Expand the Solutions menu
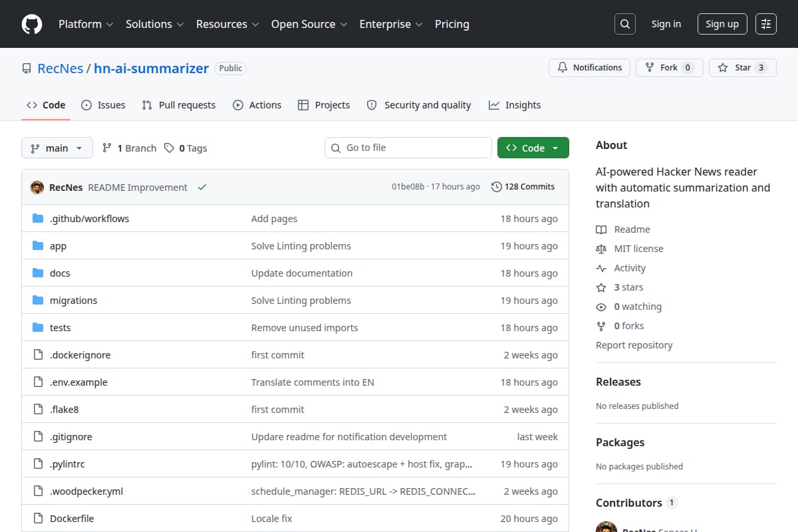This screenshot has width=798, height=532. 154,24
